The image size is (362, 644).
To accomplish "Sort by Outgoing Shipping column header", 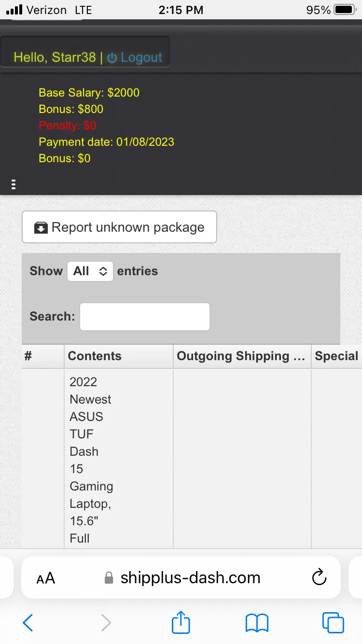I will point(242,356).
